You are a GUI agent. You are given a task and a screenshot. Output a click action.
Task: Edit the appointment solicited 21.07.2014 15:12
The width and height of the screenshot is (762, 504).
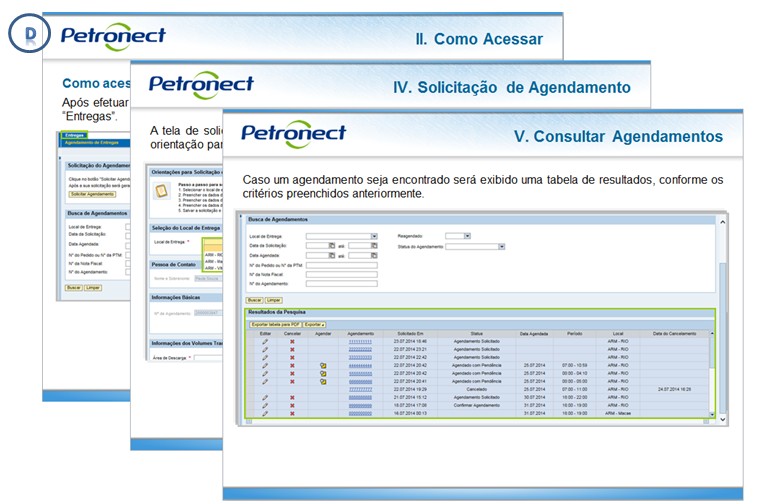(x=265, y=398)
